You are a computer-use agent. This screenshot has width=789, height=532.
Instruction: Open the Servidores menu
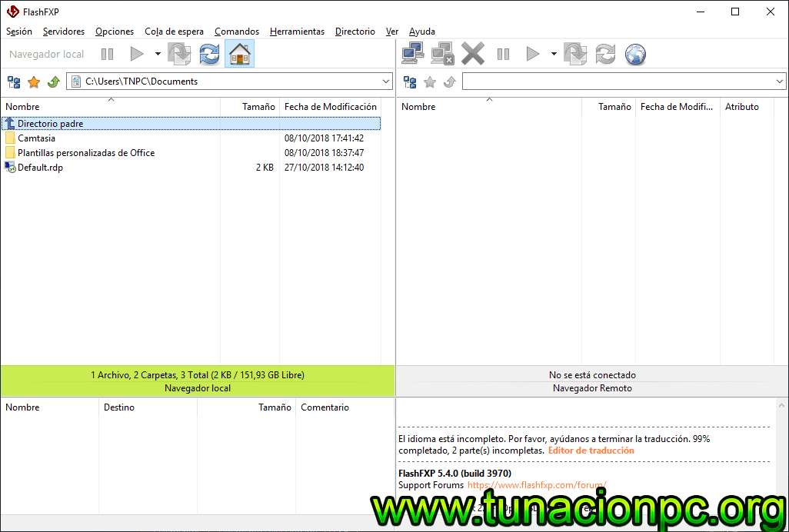(x=64, y=32)
